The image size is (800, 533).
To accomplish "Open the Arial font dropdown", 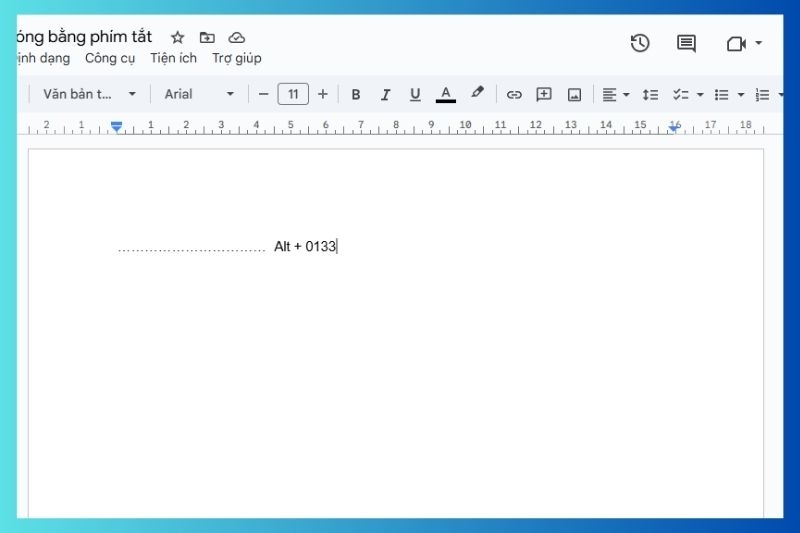I will (199, 94).
